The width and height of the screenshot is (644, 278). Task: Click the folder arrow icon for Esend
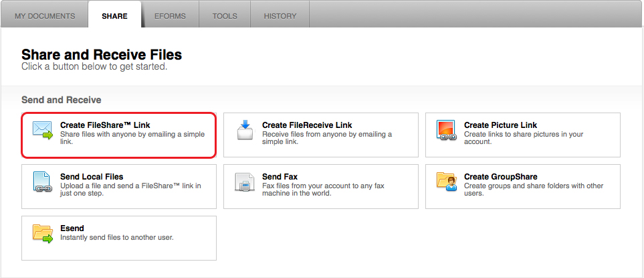point(43,234)
